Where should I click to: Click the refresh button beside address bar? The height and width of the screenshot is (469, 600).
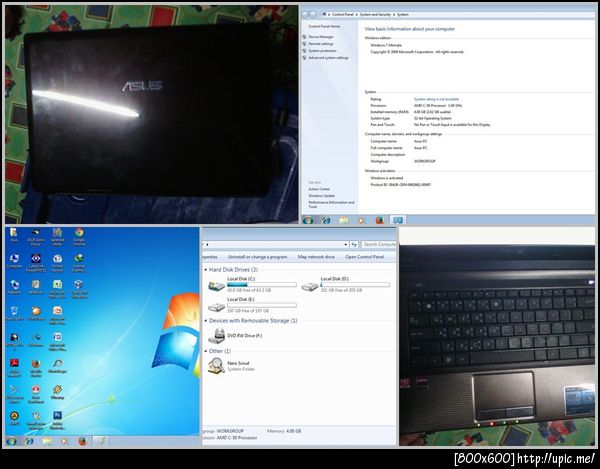[354, 244]
